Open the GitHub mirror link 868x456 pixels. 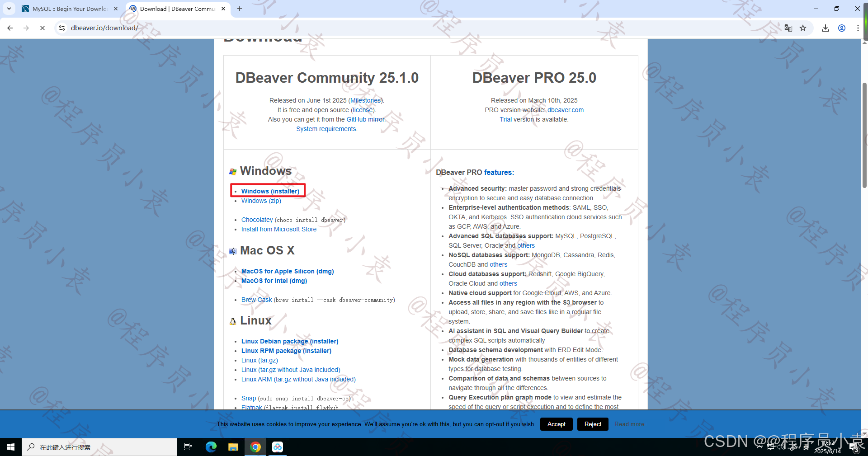pos(365,119)
